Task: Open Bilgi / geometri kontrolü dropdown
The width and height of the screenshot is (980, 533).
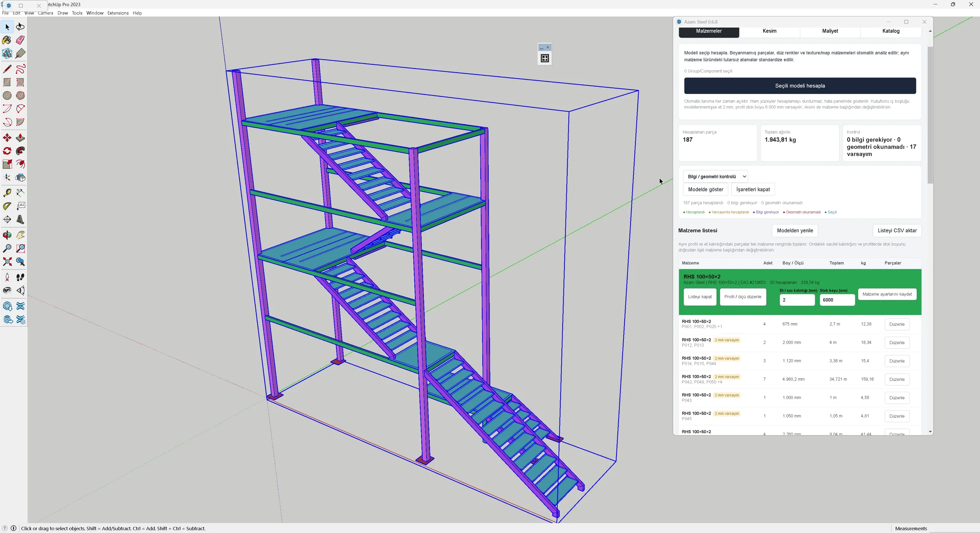Action: tap(715, 177)
